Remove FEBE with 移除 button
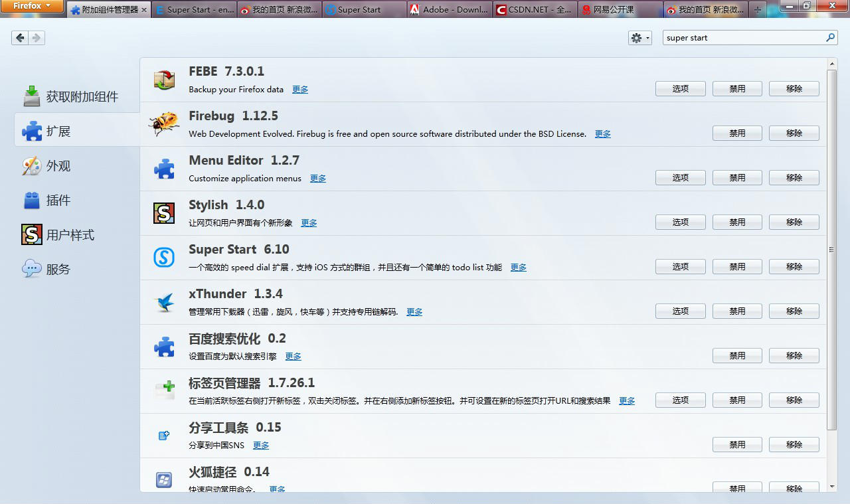This screenshot has width=850, height=504. tap(794, 89)
